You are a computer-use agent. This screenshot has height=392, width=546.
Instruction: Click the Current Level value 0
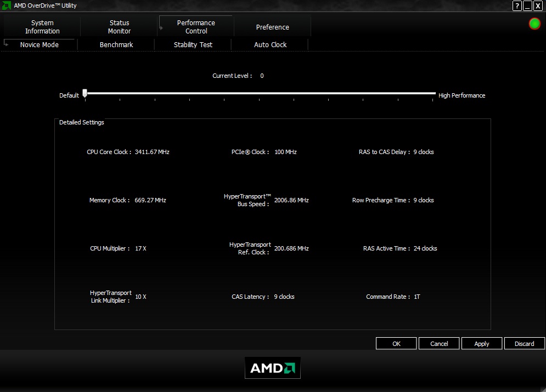pyautogui.click(x=262, y=76)
